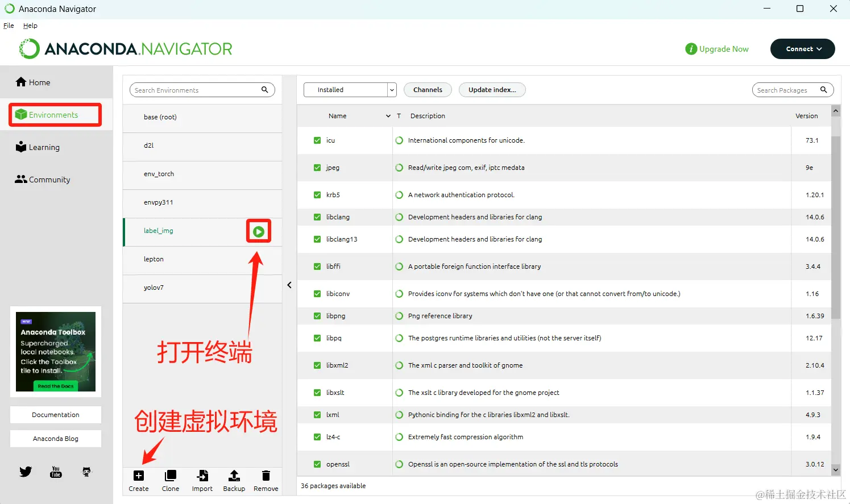Viewport: 850px width, 504px height.
Task: Click the Update index button
Action: (x=492, y=90)
